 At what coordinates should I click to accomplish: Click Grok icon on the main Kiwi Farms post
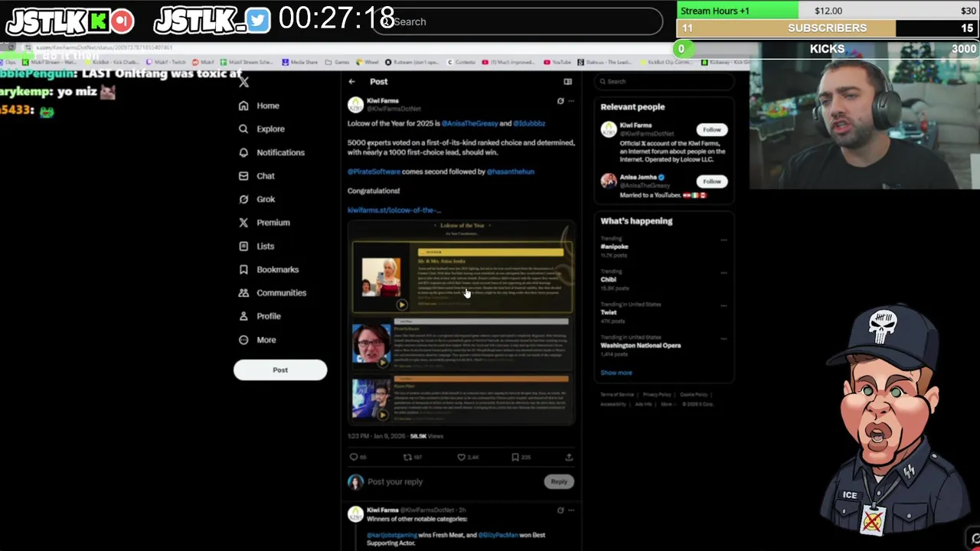click(560, 101)
